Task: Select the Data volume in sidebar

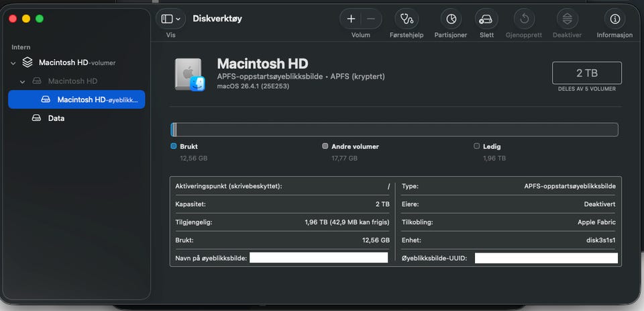Action: (x=76, y=118)
